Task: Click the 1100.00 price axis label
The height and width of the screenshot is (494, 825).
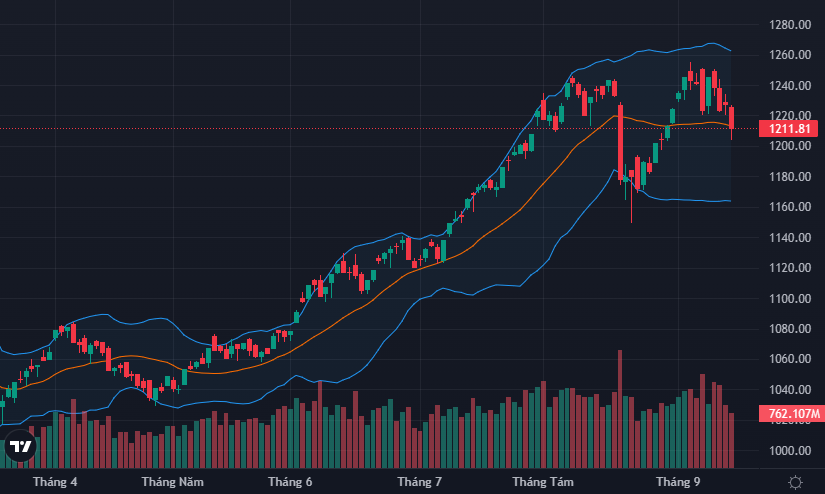Action: (789, 299)
